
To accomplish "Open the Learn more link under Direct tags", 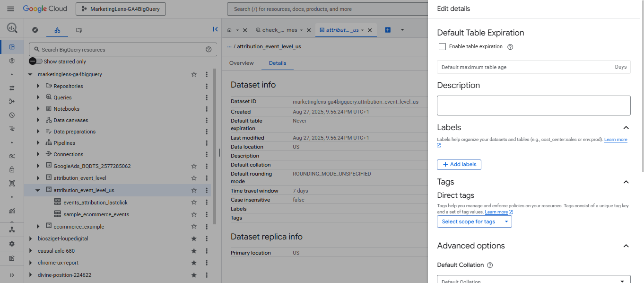I will [x=496, y=212].
